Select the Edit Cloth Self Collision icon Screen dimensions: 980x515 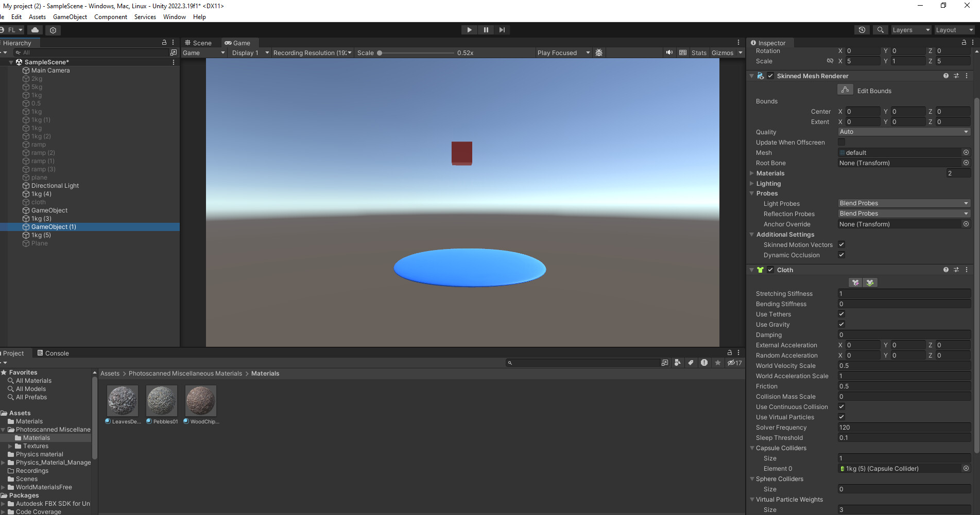870,282
